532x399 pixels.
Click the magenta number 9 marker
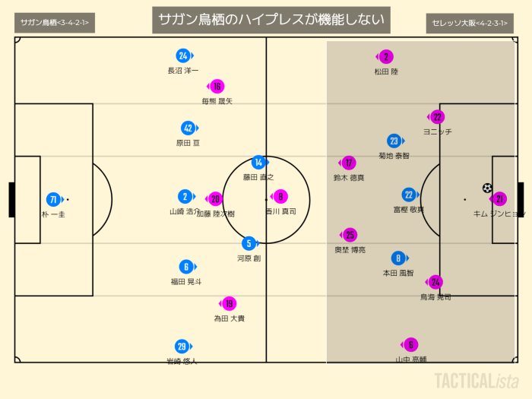point(280,196)
